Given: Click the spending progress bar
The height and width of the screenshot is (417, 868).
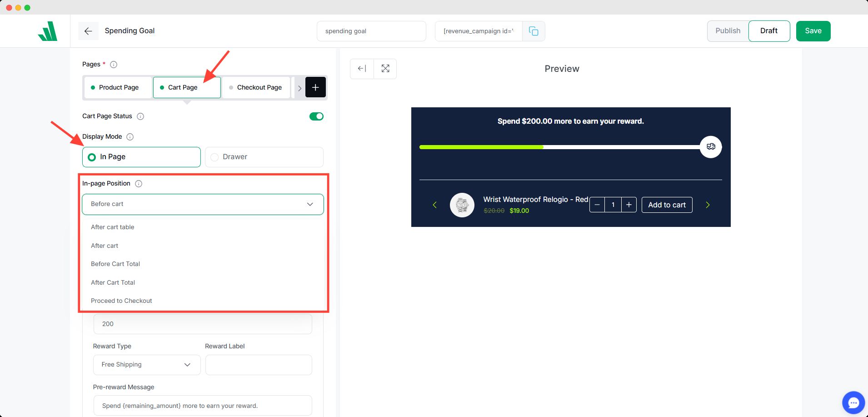Looking at the screenshot, I should point(560,147).
